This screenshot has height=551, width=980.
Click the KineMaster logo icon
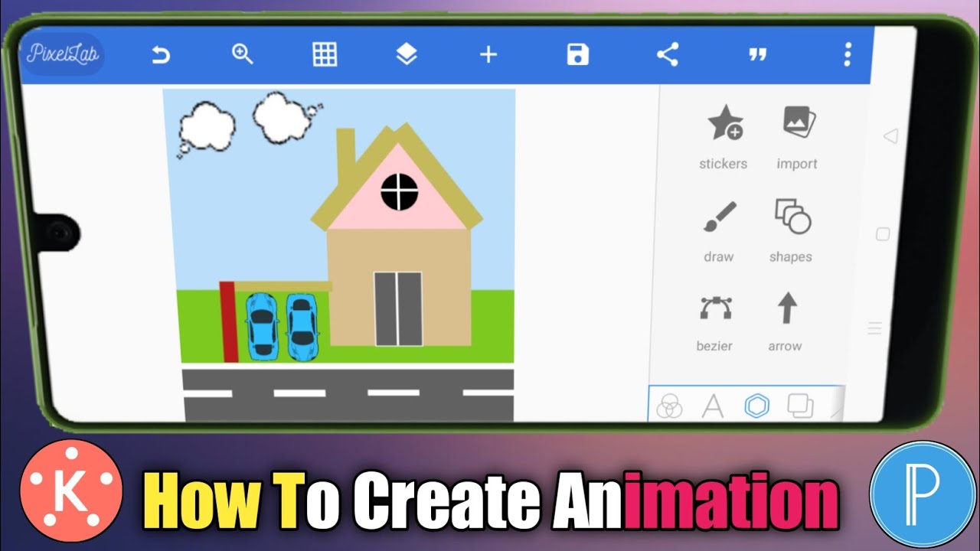tap(71, 491)
